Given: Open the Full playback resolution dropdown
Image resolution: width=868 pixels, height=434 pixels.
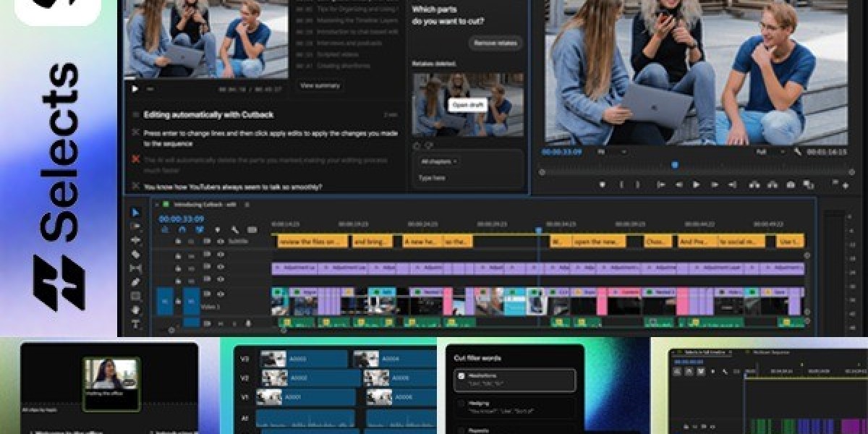Looking at the screenshot, I should [771, 153].
